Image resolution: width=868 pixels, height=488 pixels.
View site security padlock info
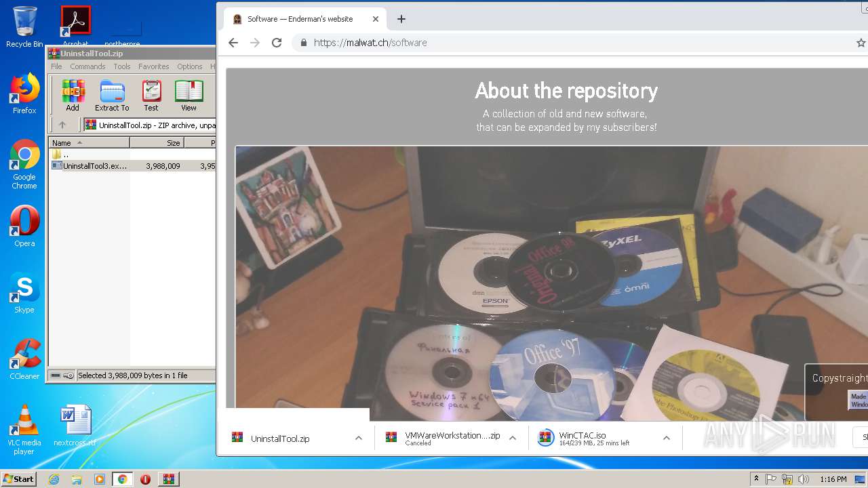pos(303,43)
